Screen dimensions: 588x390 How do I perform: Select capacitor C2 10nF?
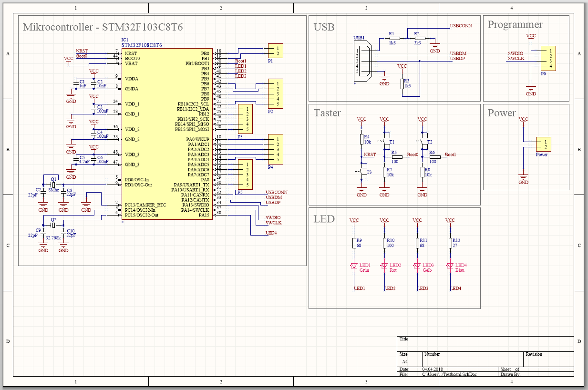click(x=94, y=84)
